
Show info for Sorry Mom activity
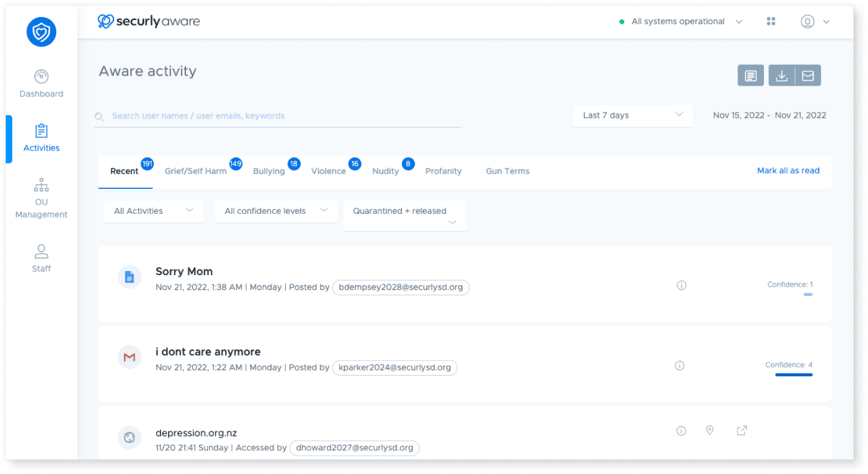(681, 285)
